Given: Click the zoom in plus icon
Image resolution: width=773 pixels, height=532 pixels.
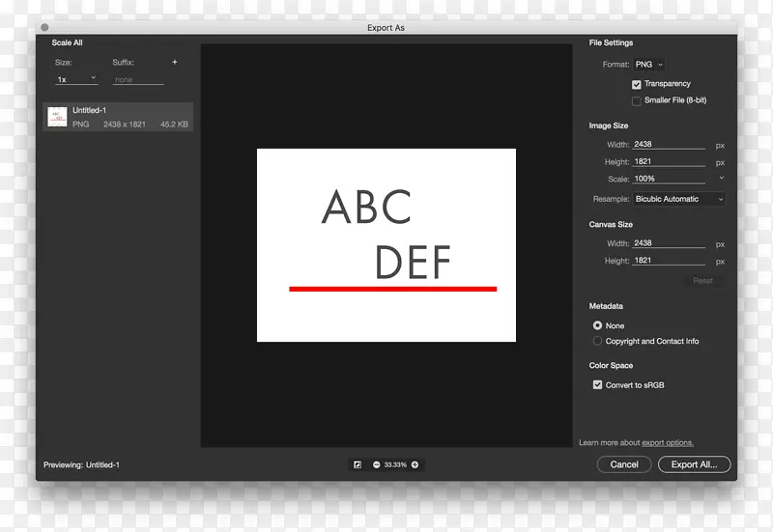Looking at the screenshot, I should 415,464.
